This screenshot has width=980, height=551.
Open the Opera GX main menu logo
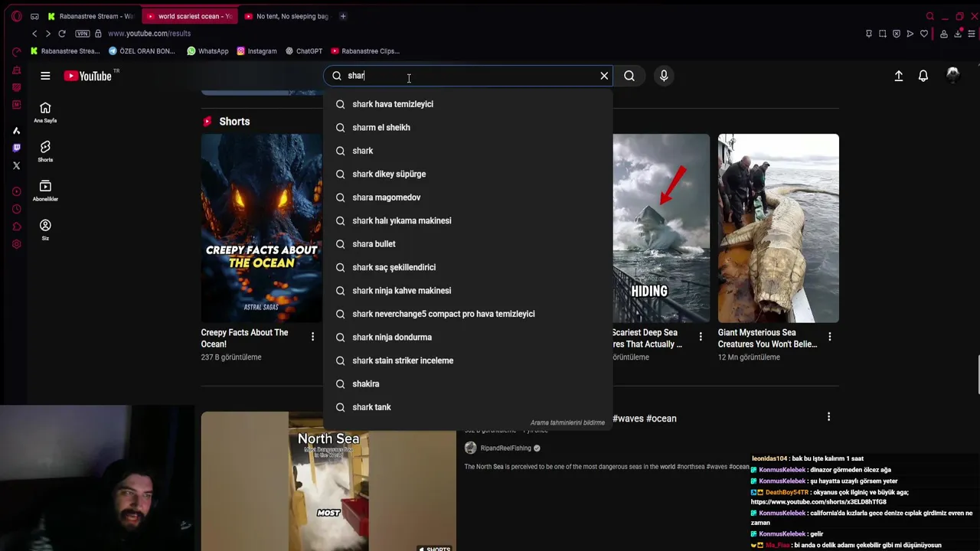click(x=16, y=16)
